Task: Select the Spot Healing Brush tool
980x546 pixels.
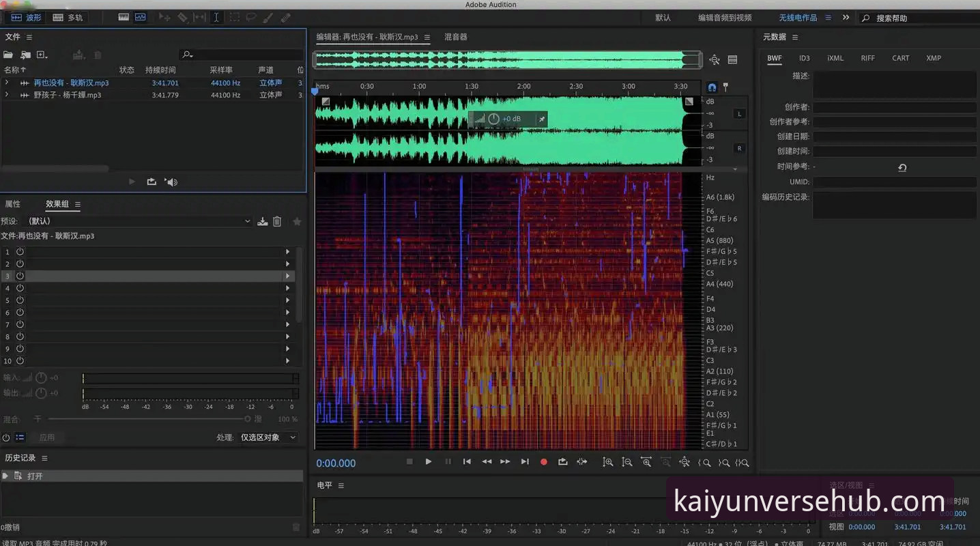Action: point(285,18)
